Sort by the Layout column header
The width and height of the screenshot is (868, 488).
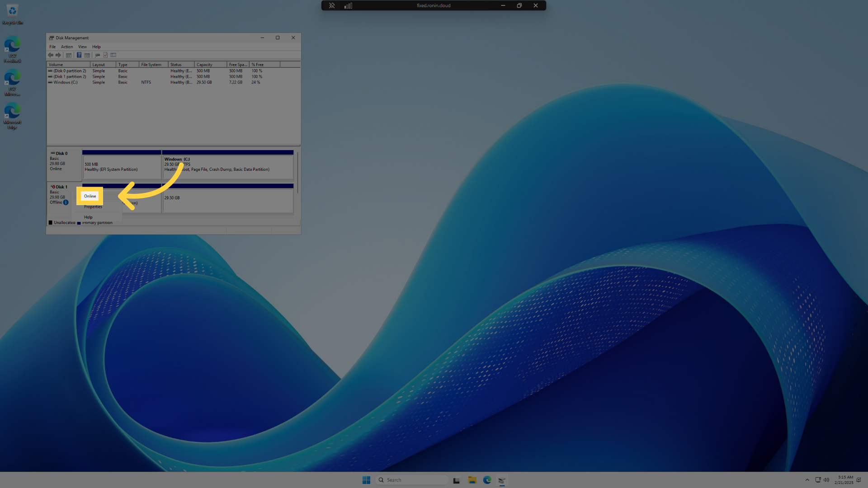[x=103, y=65]
